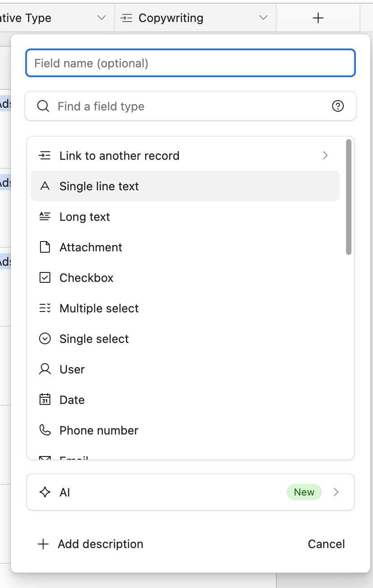The height and width of the screenshot is (588, 373).
Task: Focus the Field name input box
Action: pos(191,63)
